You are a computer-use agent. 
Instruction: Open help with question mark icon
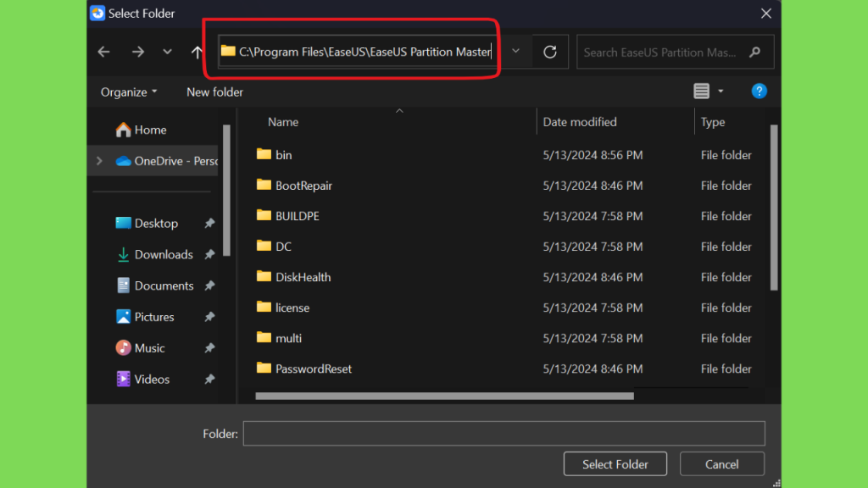[x=759, y=91]
